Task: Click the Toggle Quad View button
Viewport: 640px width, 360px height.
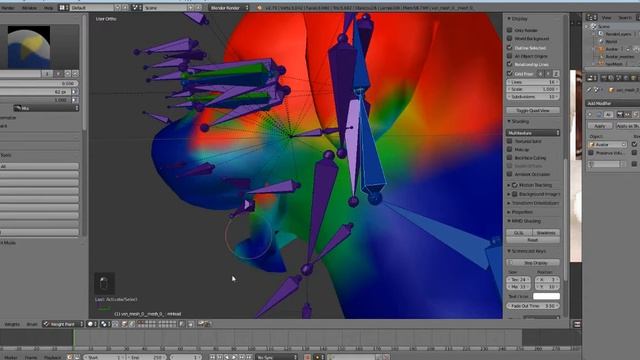Action: 533,111
